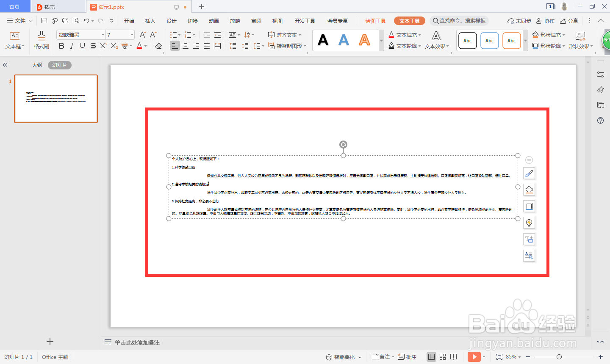Select the brush icon in floating side toolbar
Screen dimensions: 610x364
tap(529, 173)
